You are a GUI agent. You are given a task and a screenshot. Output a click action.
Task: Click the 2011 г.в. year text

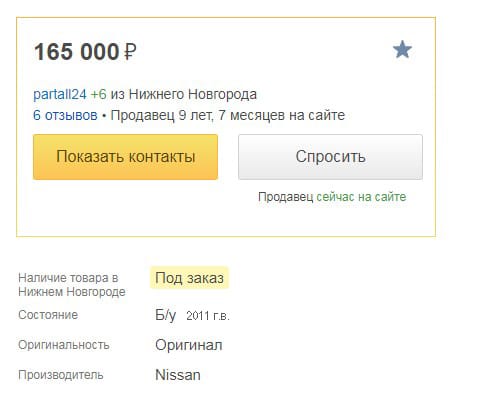[x=208, y=316]
